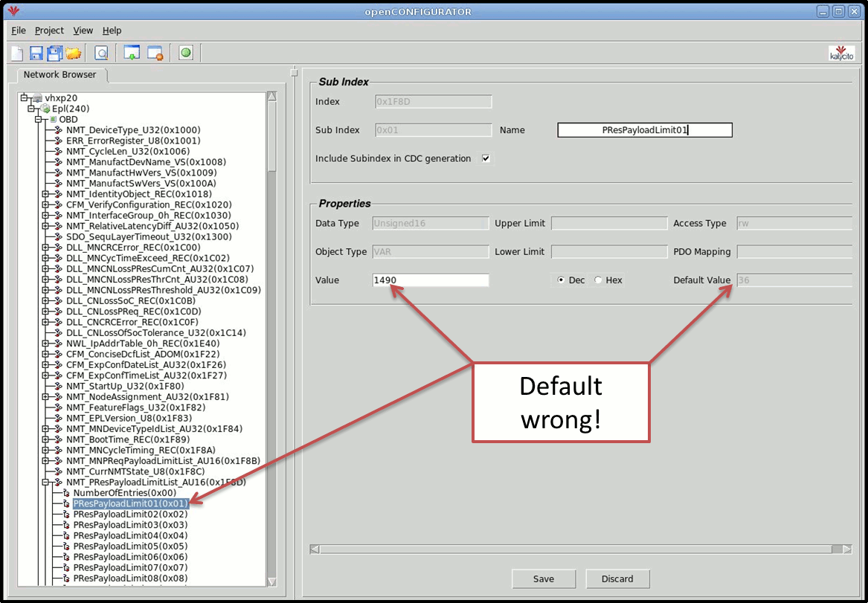Toggle Include Subindex in CDC generation checkbox

pos(486,158)
